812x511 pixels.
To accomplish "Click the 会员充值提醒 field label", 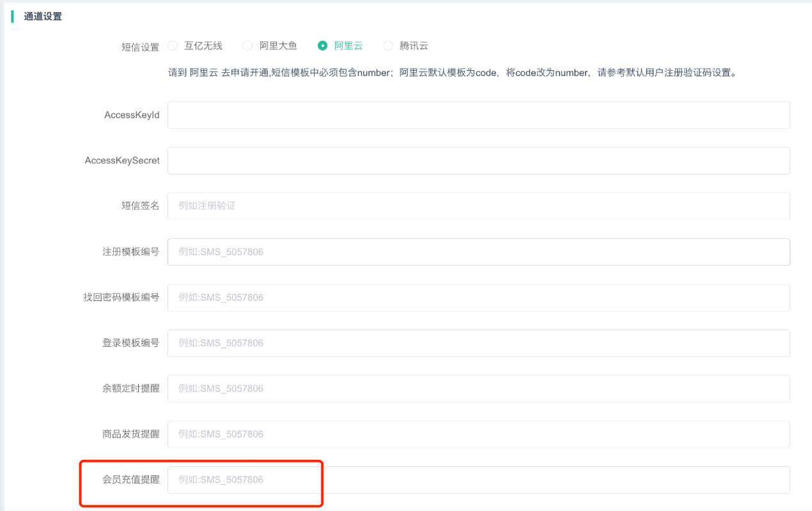I will tap(131, 479).
